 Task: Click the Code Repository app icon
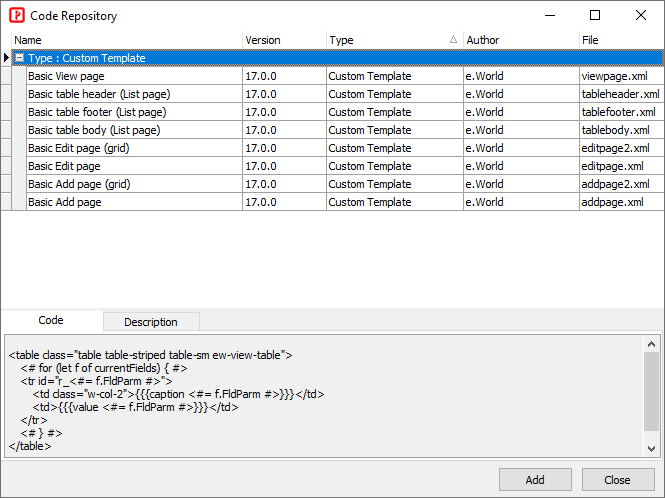(17, 15)
